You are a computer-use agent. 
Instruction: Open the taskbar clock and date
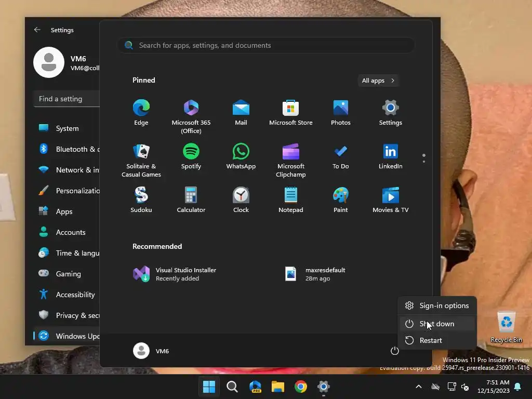[494, 387]
